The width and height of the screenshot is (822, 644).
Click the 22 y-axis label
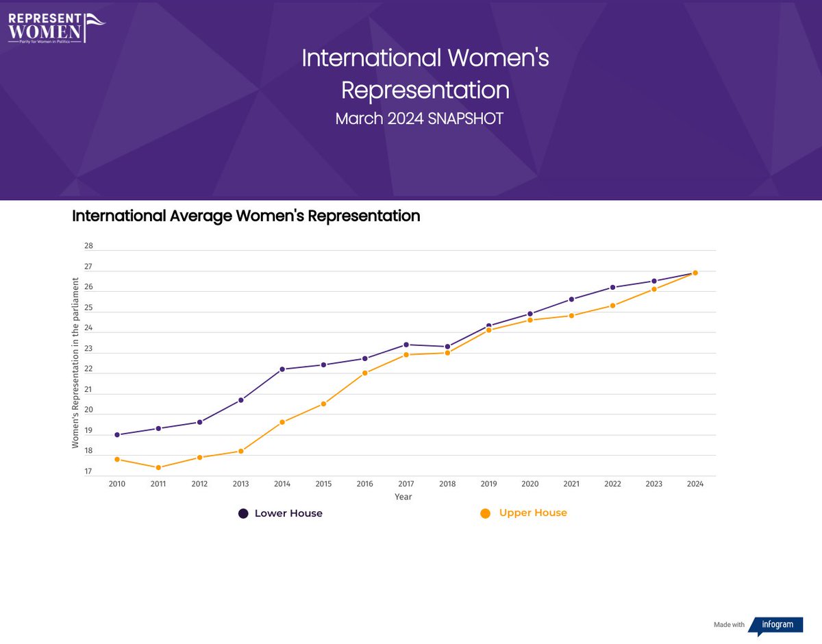(88, 369)
